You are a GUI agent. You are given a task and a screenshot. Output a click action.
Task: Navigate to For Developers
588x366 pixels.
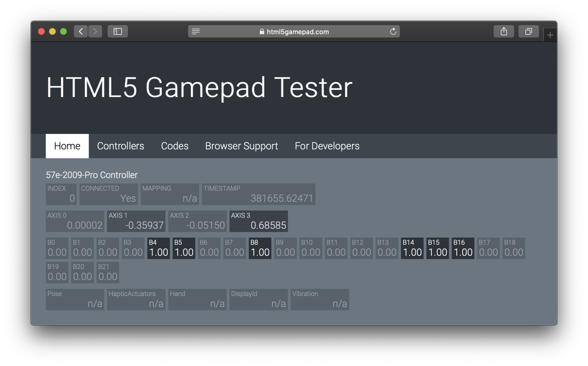click(x=327, y=146)
